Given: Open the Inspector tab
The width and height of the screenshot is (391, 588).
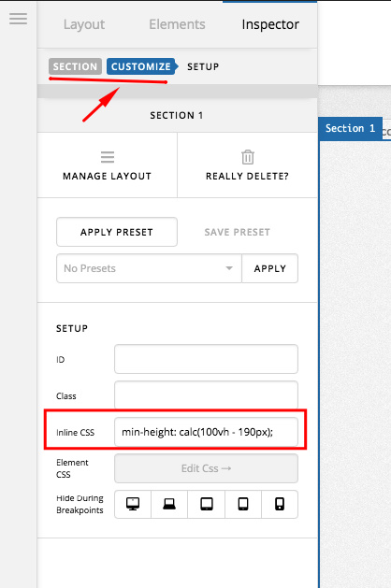Looking at the screenshot, I should [270, 24].
